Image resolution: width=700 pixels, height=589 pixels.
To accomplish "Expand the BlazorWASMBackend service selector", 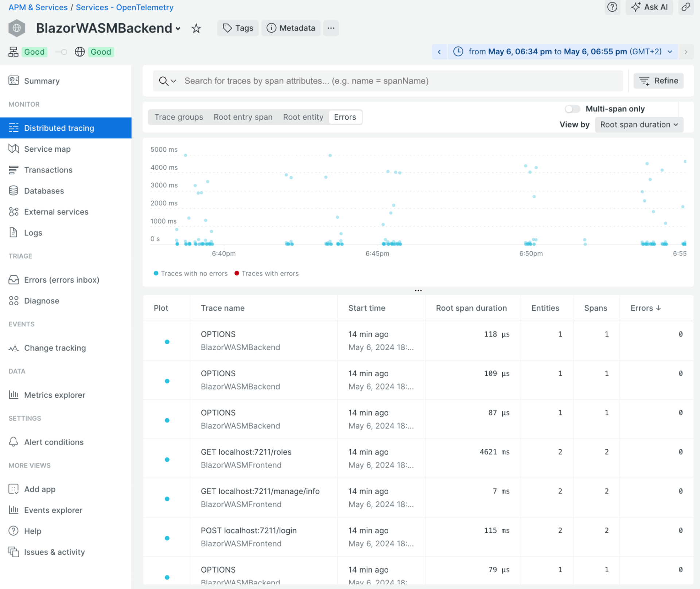I will [x=178, y=28].
